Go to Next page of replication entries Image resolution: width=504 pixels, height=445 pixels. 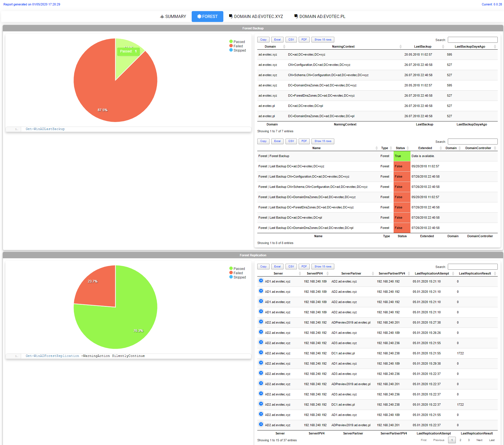coord(479,440)
